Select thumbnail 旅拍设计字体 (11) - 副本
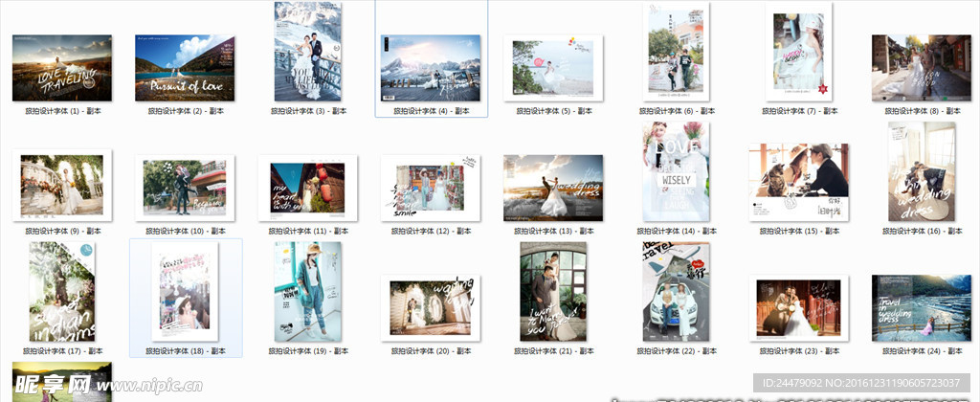This screenshot has height=402, width=980. tap(308, 189)
